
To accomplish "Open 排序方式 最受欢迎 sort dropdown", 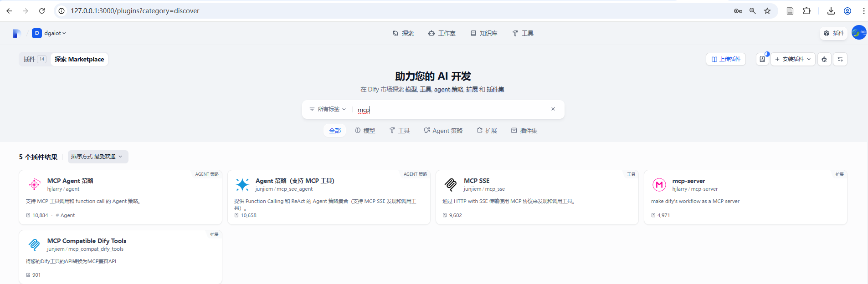I will [x=98, y=157].
